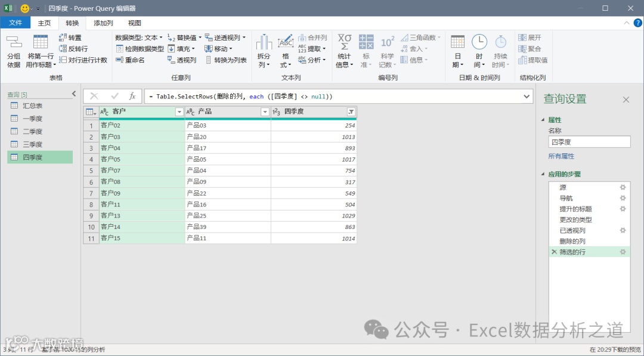Image resolution: width=644 pixels, height=356 pixels.
Task: Click the 展开 expand structured column button
Action: click(x=530, y=38)
